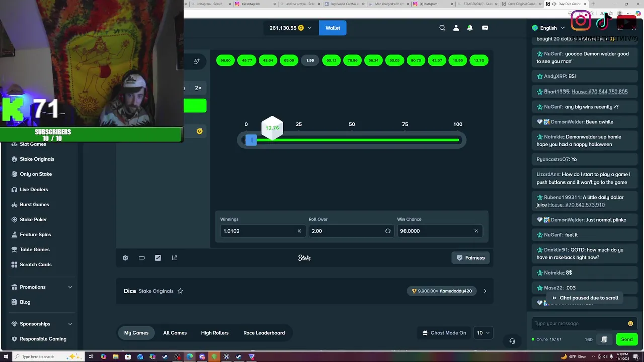Viewport: 644px width, 362px height.
Task: Open Task View on the taskbar
Action: coord(91,357)
